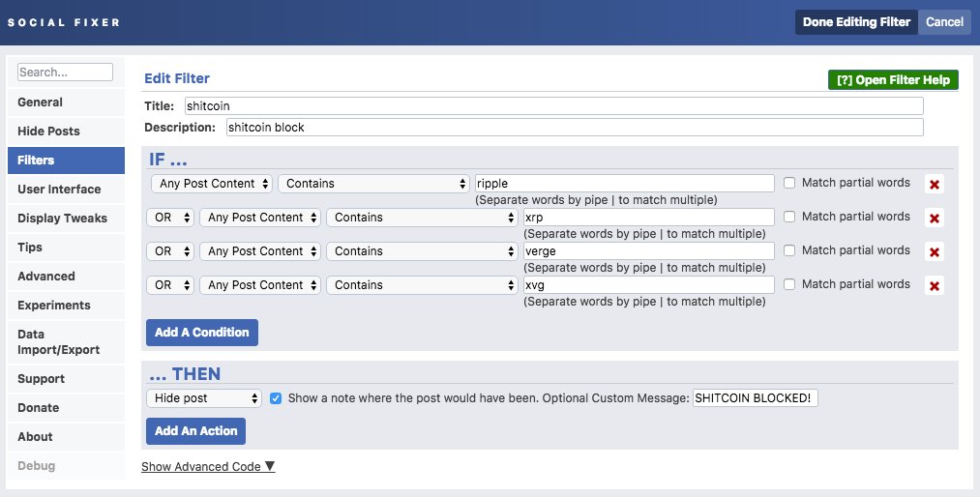Enable Match partial words for xrp
The height and width of the screenshot is (497, 980).
(789, 217)
